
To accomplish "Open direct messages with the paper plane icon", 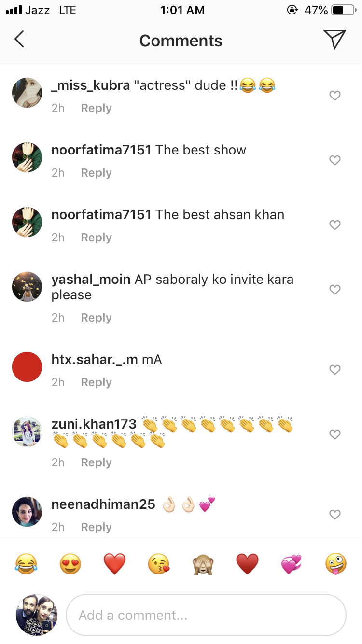I will [x=334, y=40].
